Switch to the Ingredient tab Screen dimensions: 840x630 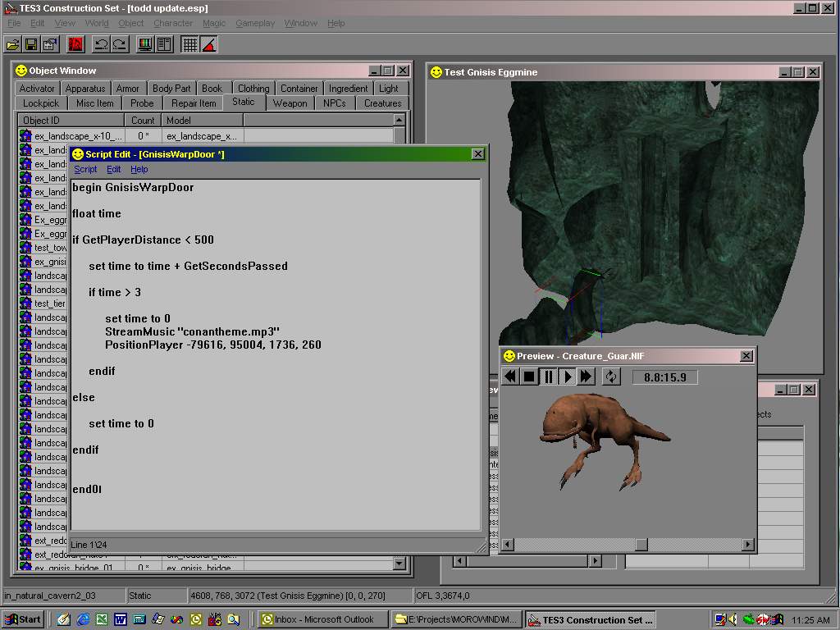coord(348,89)
